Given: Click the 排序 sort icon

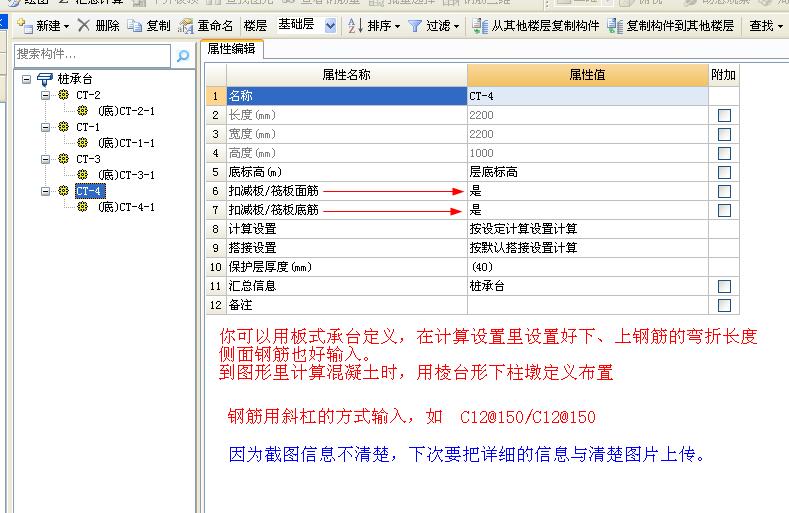Looking at the screenshot, I should coord(355,25).
